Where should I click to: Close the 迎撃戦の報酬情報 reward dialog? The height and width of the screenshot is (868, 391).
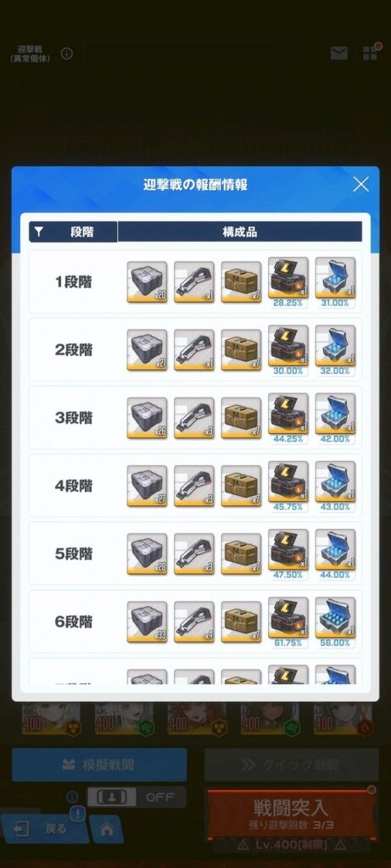pos(360,184)
